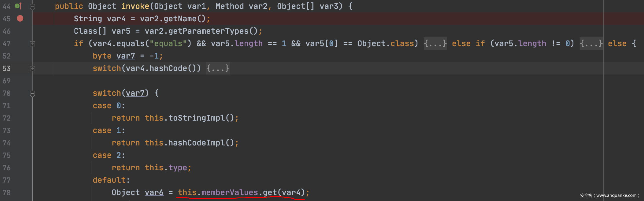The height and width of the screenshot is (201, 644).
Task: Expand the folded switch(var4.hashCode()) body
Action: (218, 69)
